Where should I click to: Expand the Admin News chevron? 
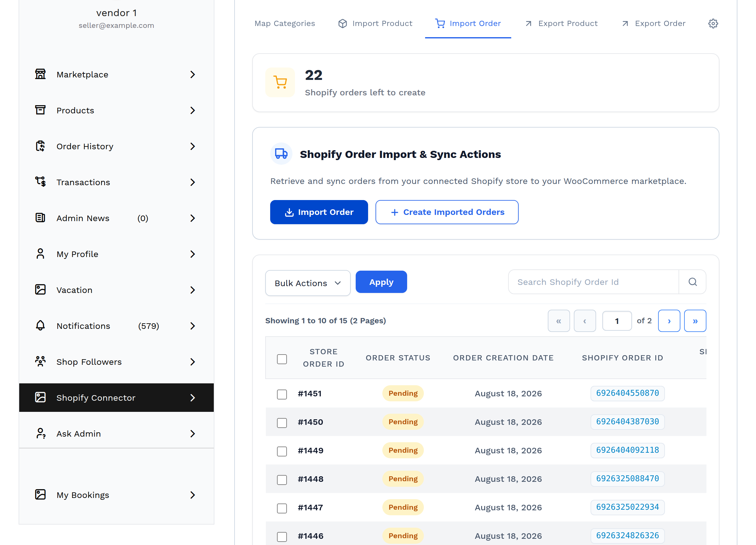[193, 218]
